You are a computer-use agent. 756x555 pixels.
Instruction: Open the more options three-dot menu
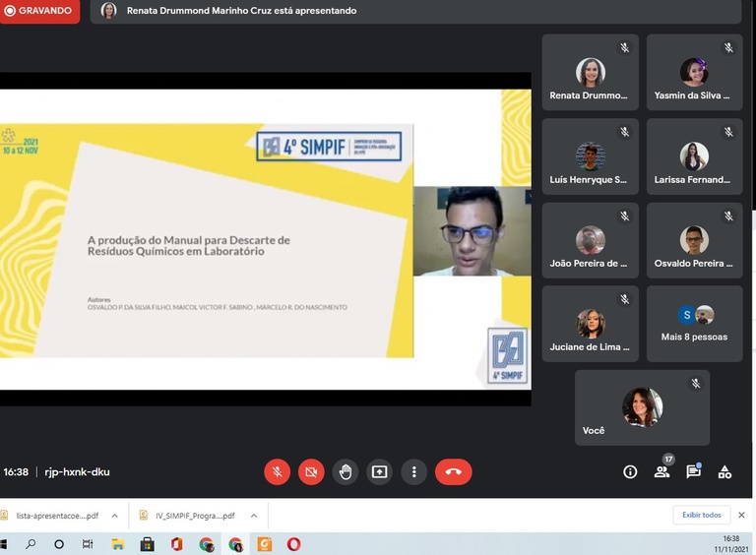[414, 472]
